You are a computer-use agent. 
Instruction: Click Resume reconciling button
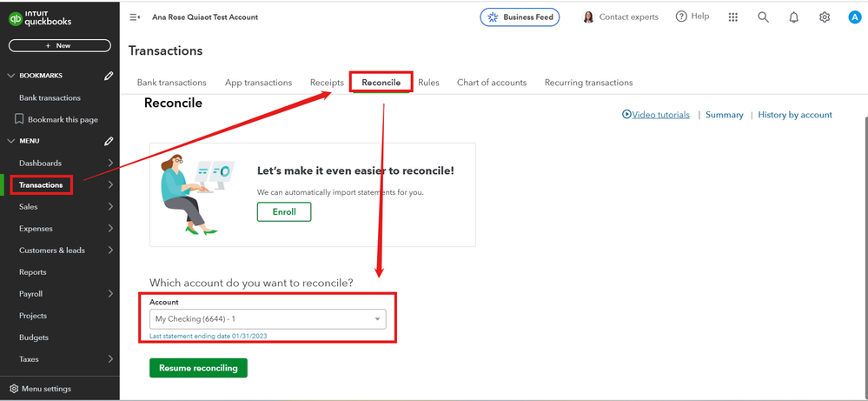198,368
